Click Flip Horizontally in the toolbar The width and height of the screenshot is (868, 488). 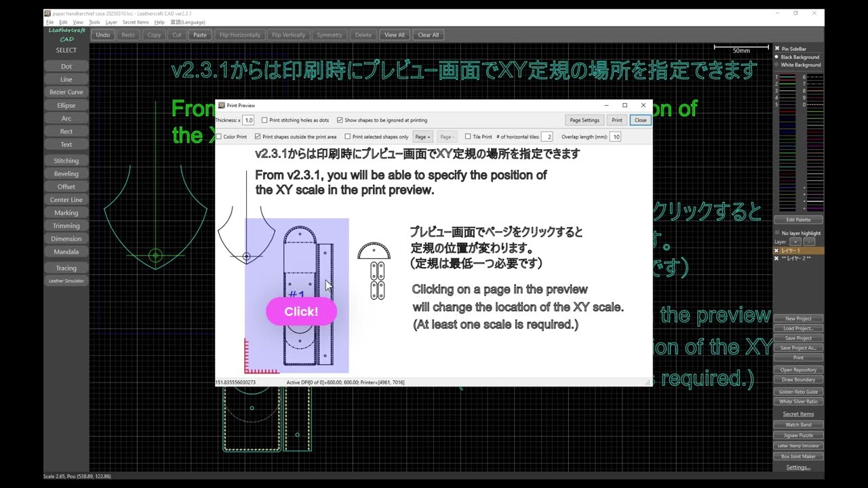(239, 35)
